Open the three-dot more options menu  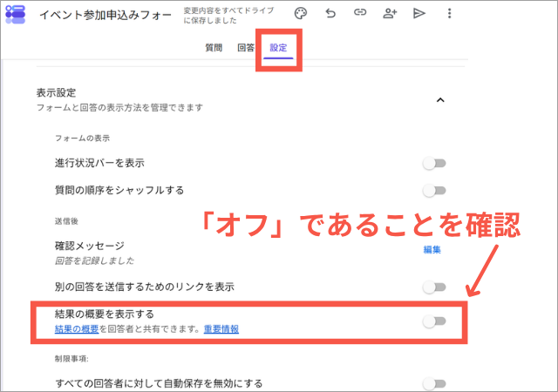point(450,14)
